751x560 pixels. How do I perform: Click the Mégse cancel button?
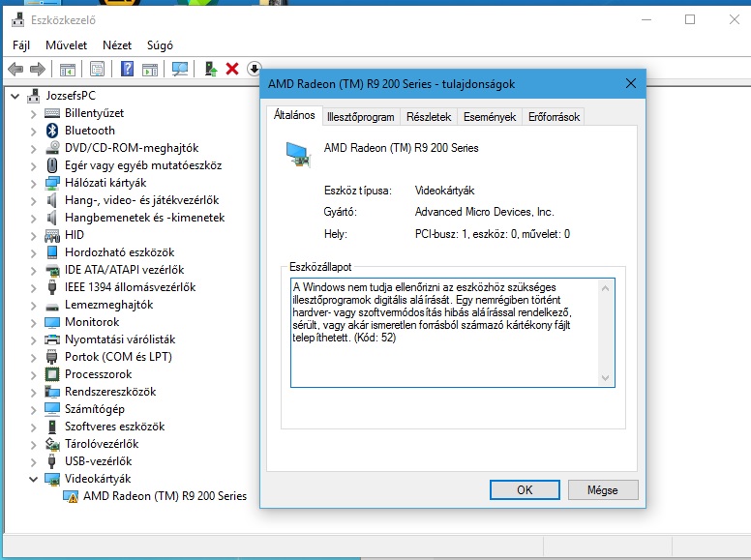603,489
